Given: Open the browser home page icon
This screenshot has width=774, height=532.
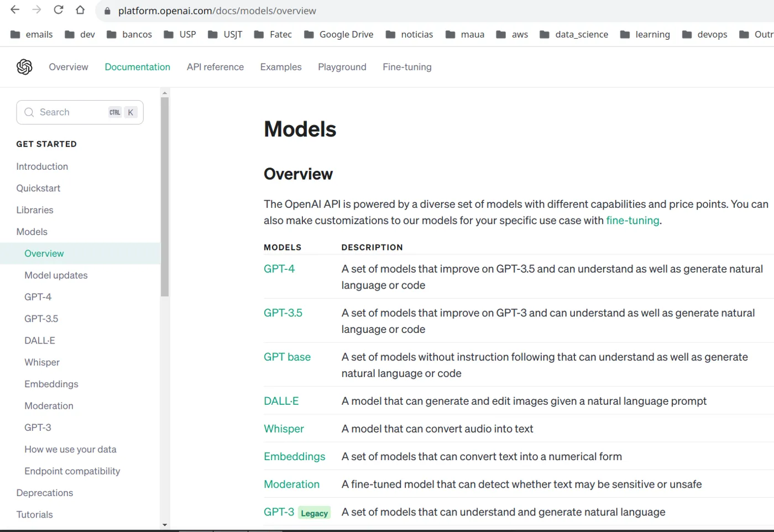Looking at the screenshot, I should pos(80,10).
